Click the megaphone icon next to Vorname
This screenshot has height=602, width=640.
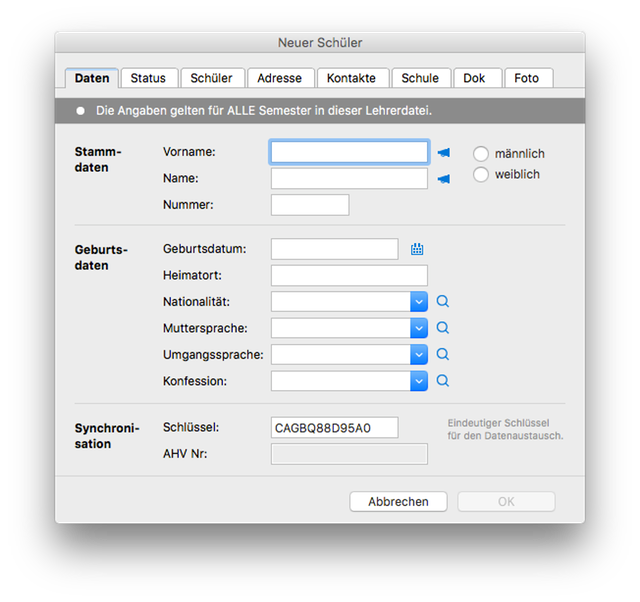(x=444, y=153)
